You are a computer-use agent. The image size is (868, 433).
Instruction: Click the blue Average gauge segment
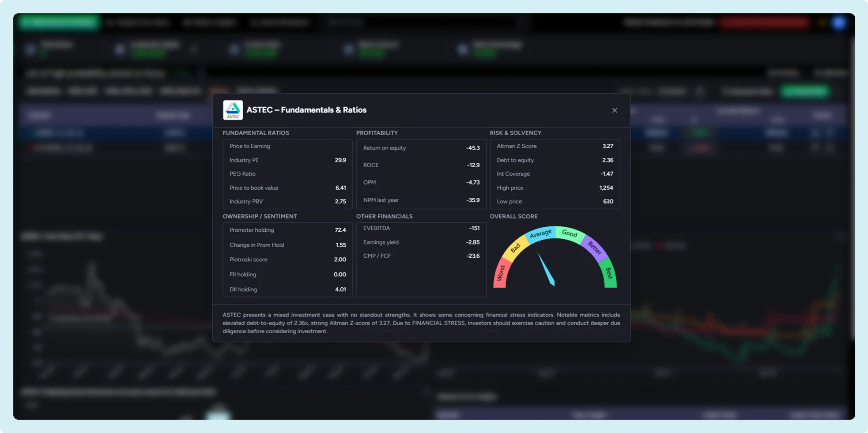tap(540, 234)
